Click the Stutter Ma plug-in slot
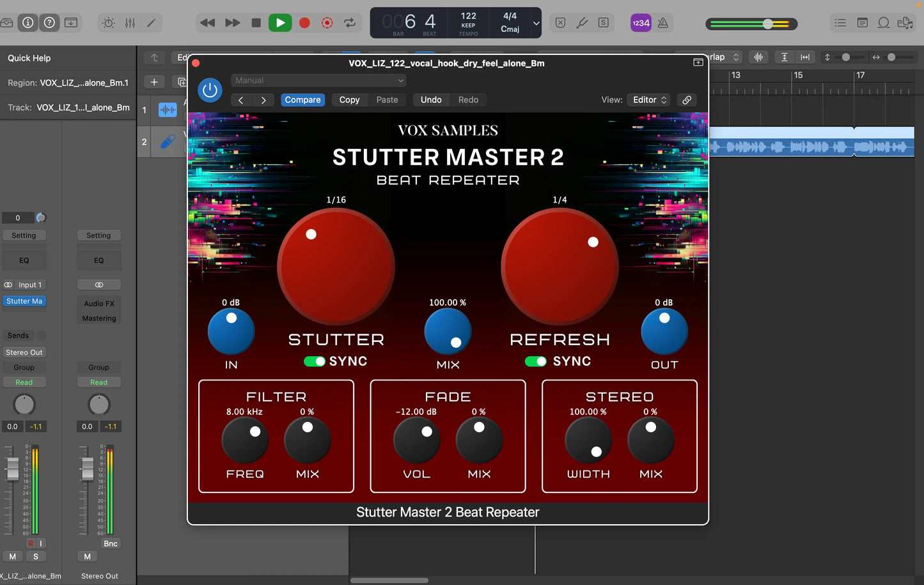This screenshot has height=585, width=924. click(x=24, y=301)
